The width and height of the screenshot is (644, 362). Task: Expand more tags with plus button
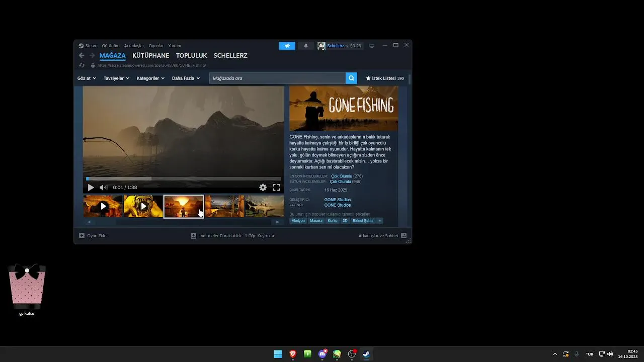click(380, 221)
